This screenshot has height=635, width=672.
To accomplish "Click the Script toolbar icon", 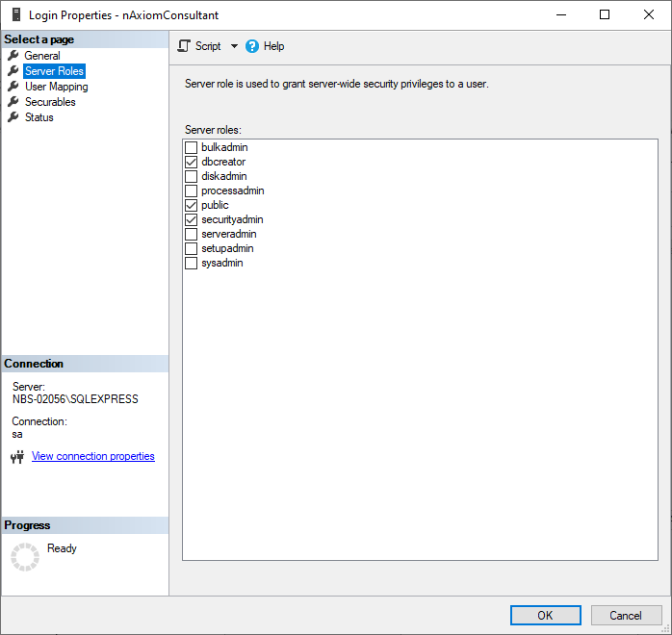I will click(184, 46).
